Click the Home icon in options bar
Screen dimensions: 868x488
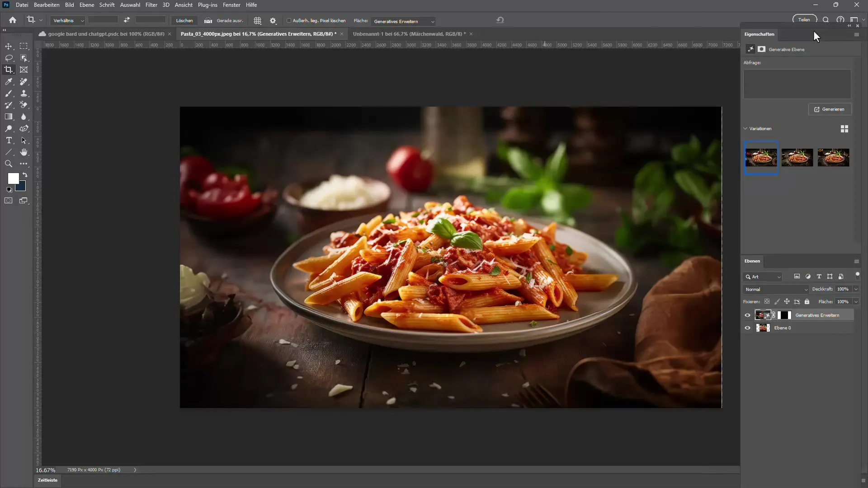(x=13, y=20)
